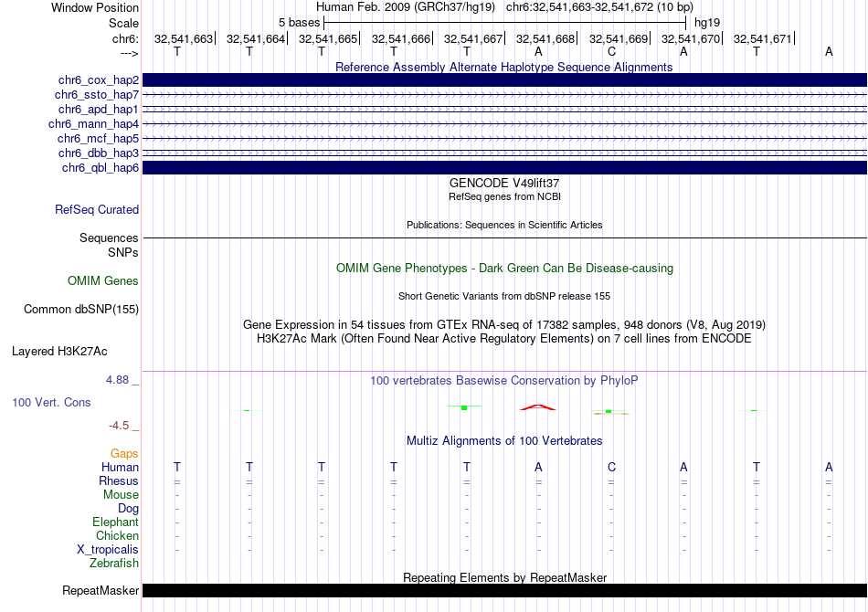Click the chr6_ssto_hap7 track label
Viewport: 868px width, 612px height.
[97, 95]
